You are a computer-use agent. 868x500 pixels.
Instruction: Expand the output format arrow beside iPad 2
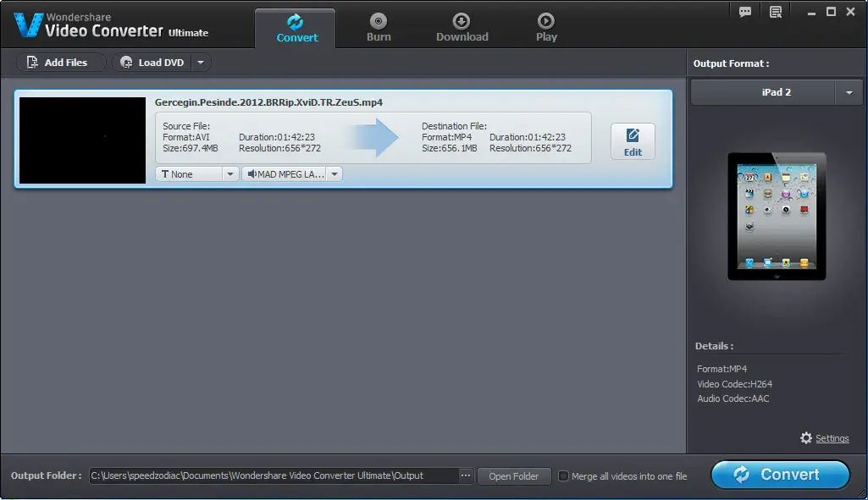click(x=849, y=92)
